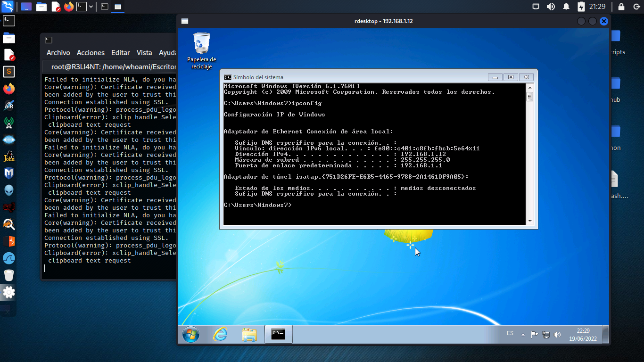Screen dimensions: 644x362
Task: Switch to the terminal window task button
Action: (105, 7)
